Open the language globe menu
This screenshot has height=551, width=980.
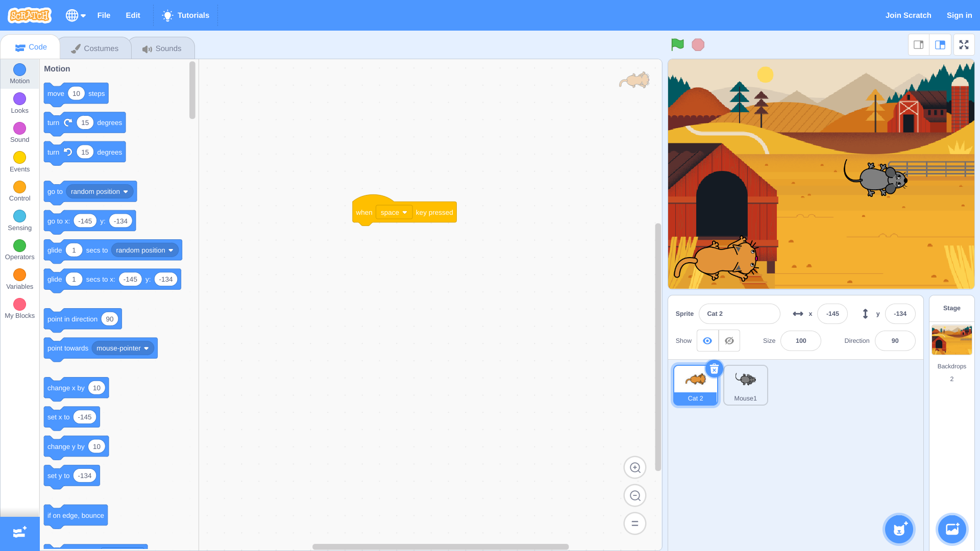point(76,15)
